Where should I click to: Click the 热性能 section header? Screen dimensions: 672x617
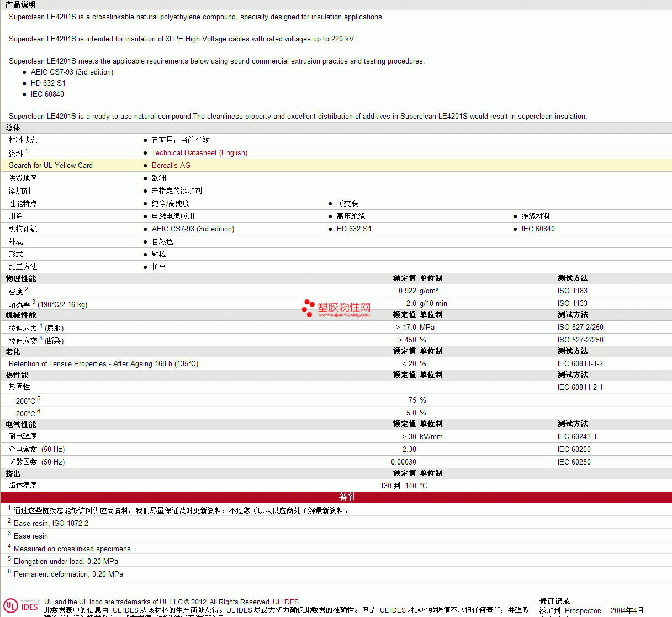click(17, 376)
